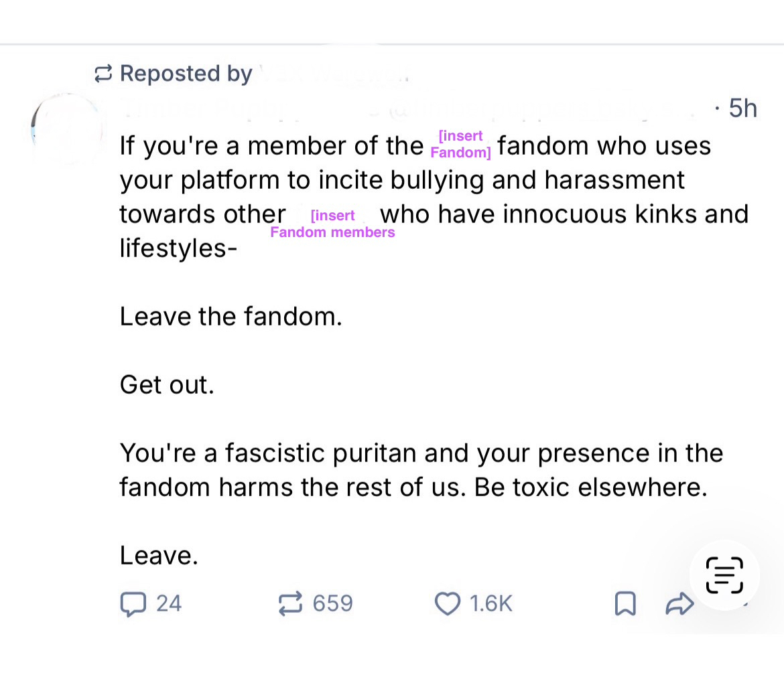
Task: Tap the share arrow icon
Action: click(x=678, y=604)
